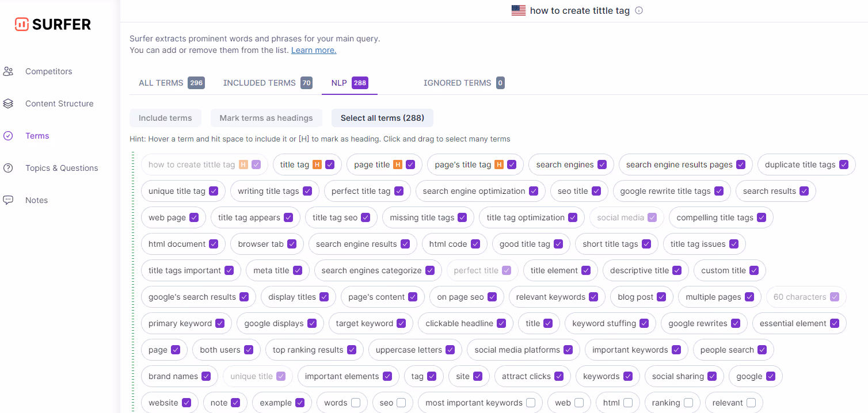
Task: Select 'brand names' term chip
Action: [x=180, y=376]
